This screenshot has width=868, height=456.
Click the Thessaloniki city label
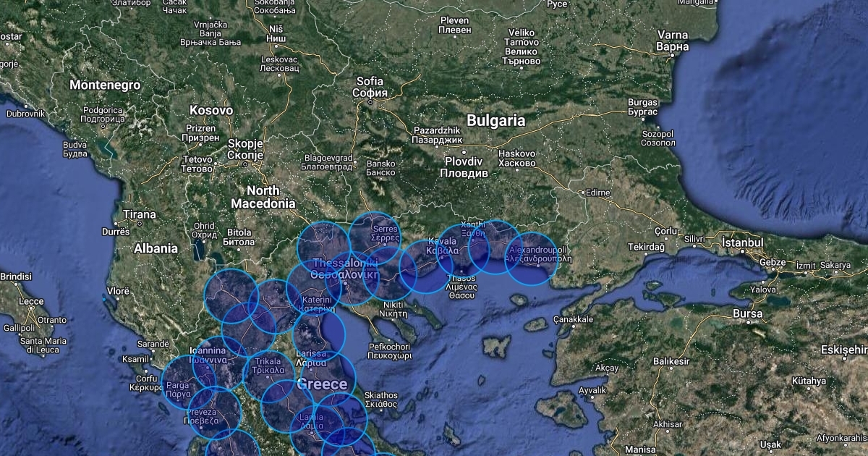344,269
